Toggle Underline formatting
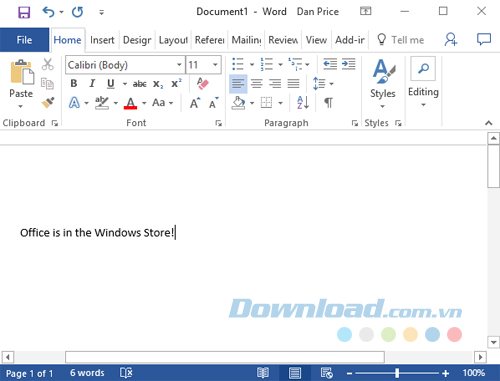The image size is (500, 381). click(111, 84)
